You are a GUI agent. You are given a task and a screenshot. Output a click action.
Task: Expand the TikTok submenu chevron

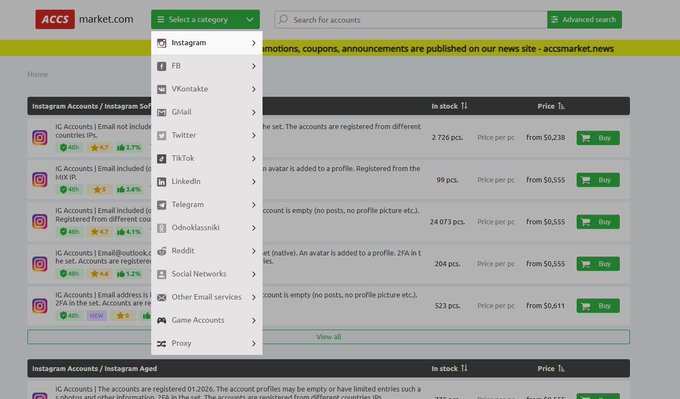tap(254, 159)
